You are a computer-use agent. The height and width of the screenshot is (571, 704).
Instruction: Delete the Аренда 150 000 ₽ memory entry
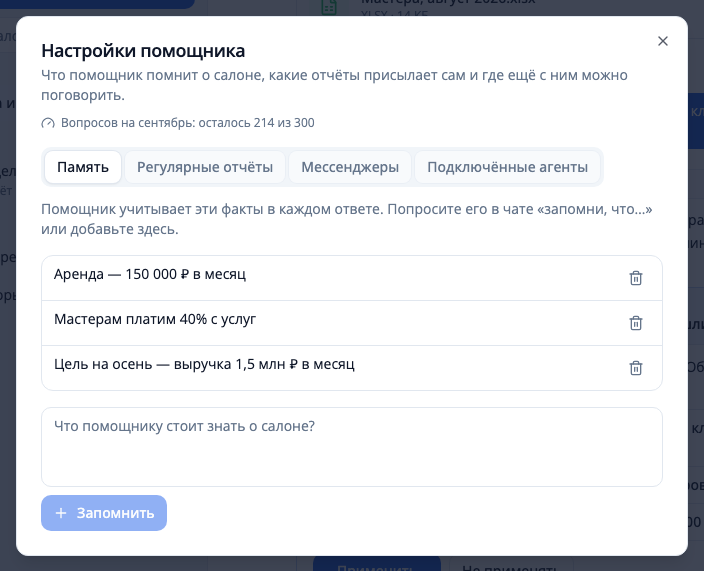pyautogui.click(x=635, y=278)
